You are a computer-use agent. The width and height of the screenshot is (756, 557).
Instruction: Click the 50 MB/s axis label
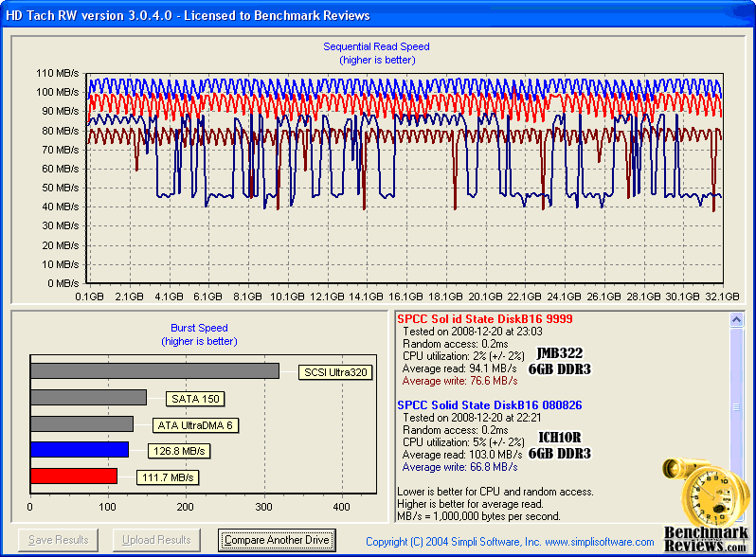coord(61,188)
